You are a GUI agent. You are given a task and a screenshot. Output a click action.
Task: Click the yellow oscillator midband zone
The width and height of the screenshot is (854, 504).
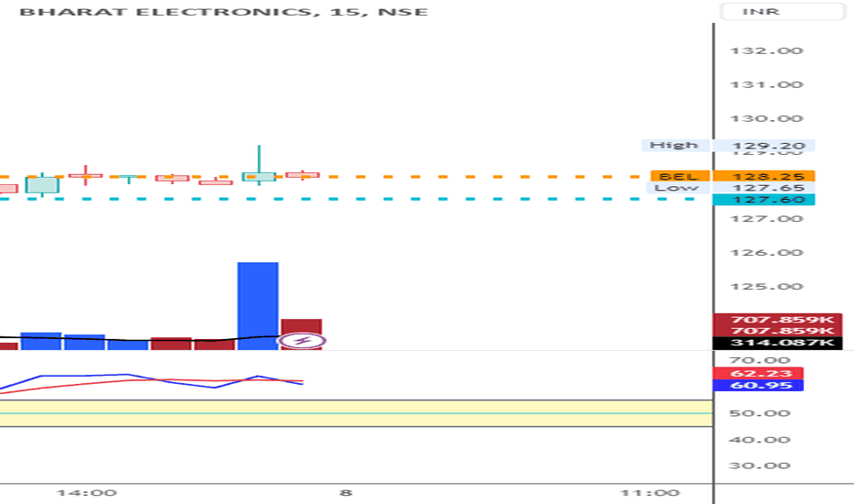click(x=356, y=413)
